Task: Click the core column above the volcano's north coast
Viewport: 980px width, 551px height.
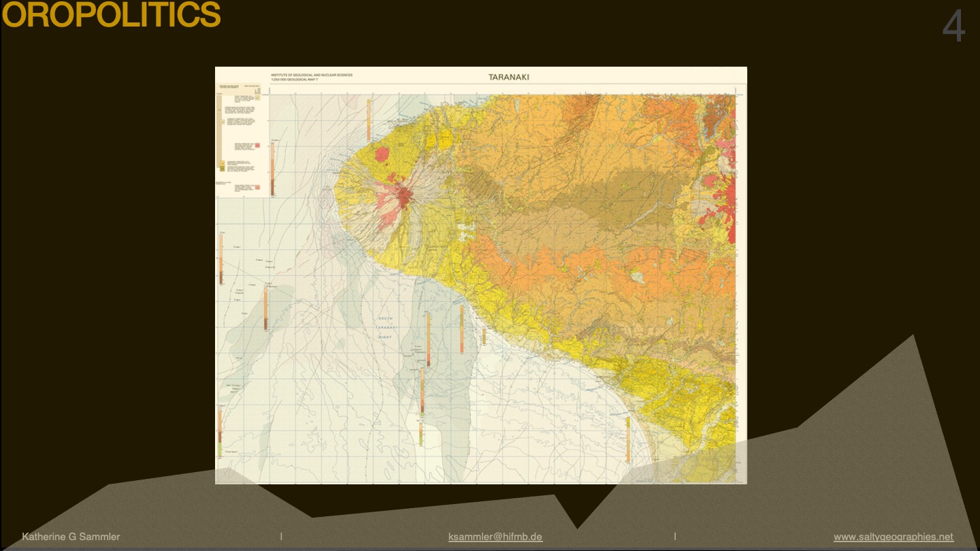Action: point(368,120)
